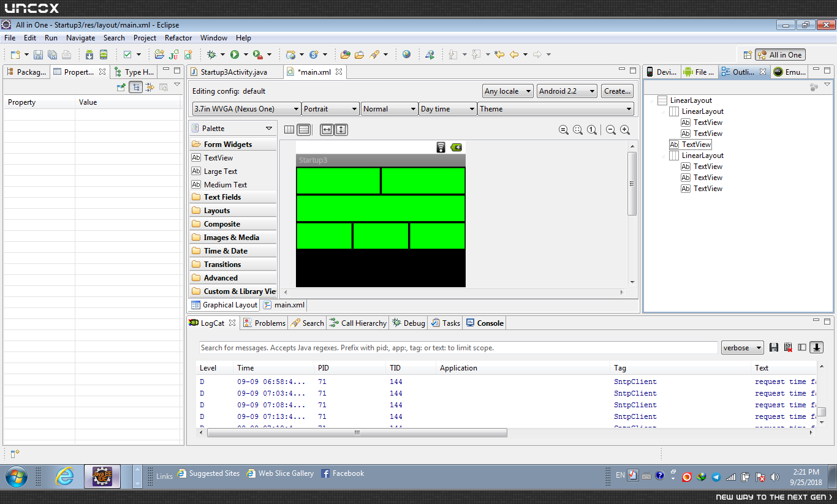The width and height of the screenshot is (837, 504).
Task: Click the Windows Start orb
Action: coord(17,476)
